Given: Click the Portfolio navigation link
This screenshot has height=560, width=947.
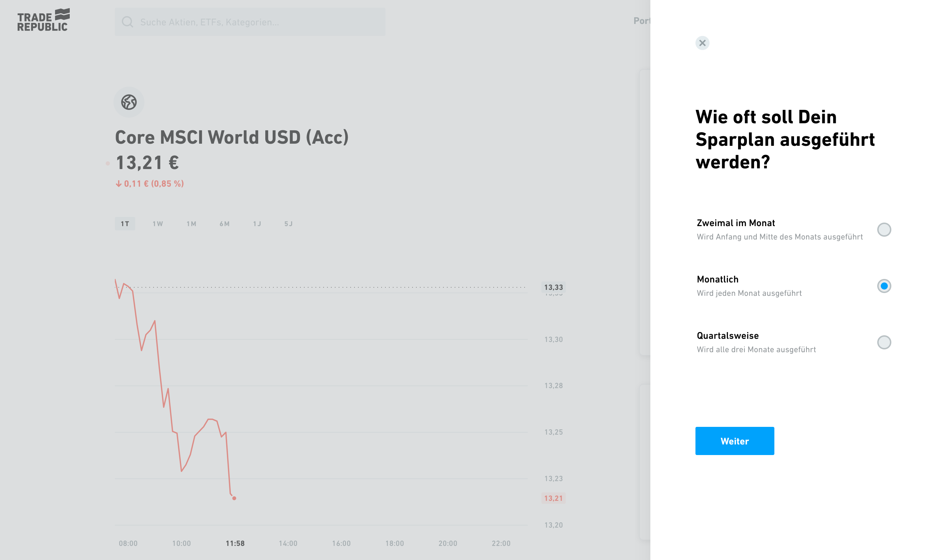Looking at the screenshot, I should point(641,21).
